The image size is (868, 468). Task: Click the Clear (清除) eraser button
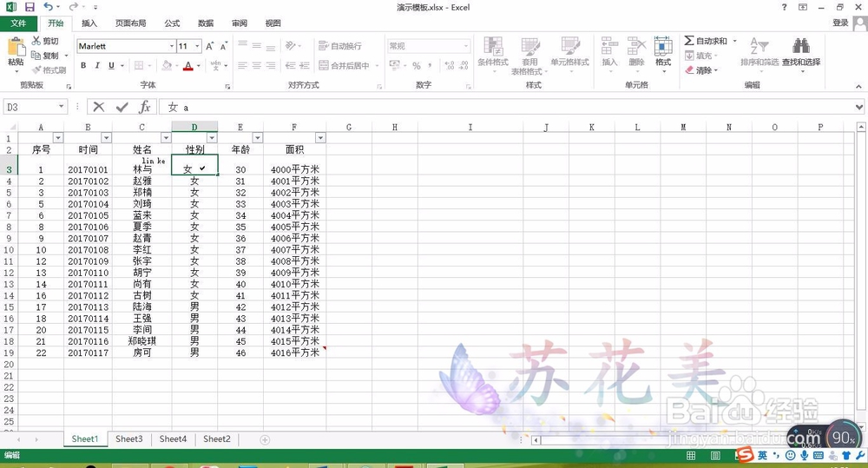(x=700, y=69)
